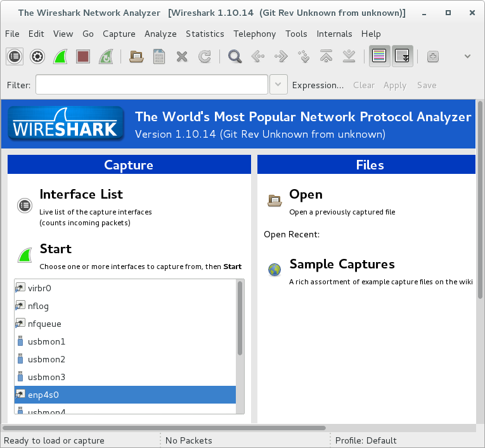Open the Internals menu
Viewport: 485px width, 448px height.
pyautogui.click(x=334, y=34)
